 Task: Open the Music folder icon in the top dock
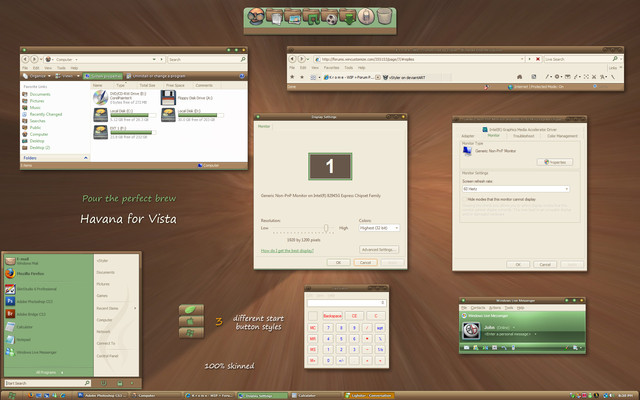pyautogui.click(x=311, y=17)
